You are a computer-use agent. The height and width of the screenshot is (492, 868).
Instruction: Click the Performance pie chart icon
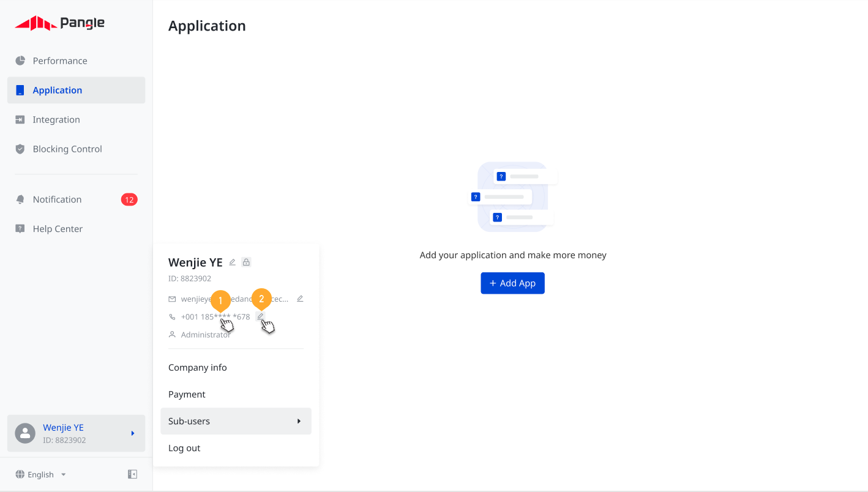[x=20, y=61]
